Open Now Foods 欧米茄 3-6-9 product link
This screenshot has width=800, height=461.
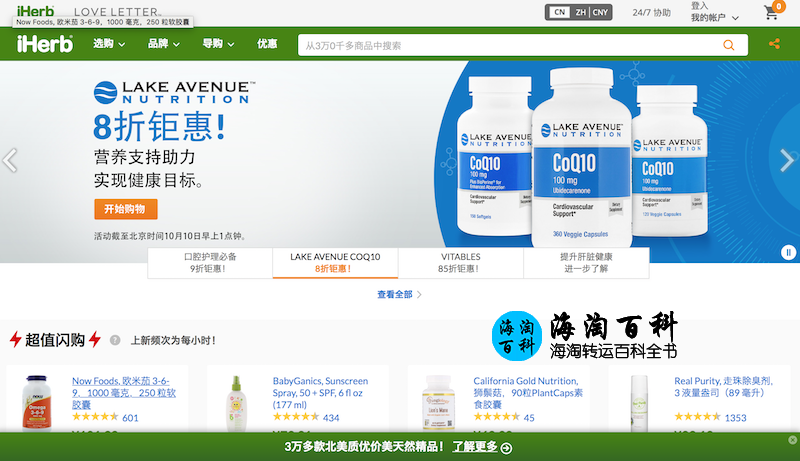tap(124, 393)
